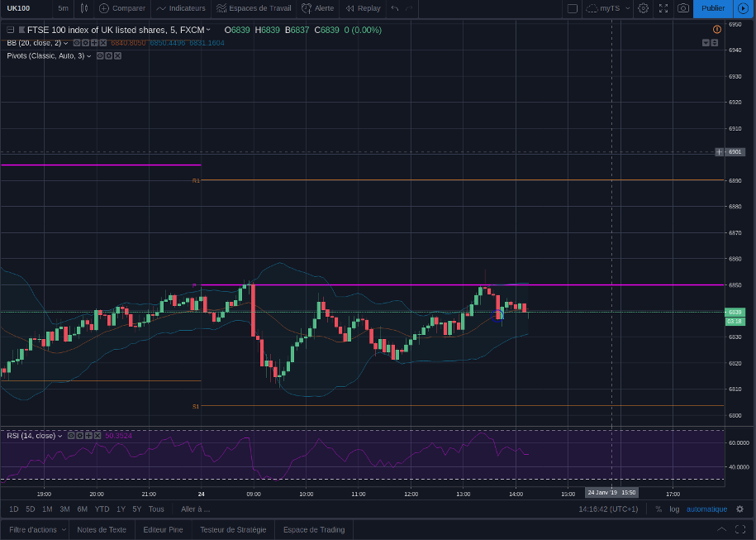Switch to the Editeur Pine tab

click(163, 529)
